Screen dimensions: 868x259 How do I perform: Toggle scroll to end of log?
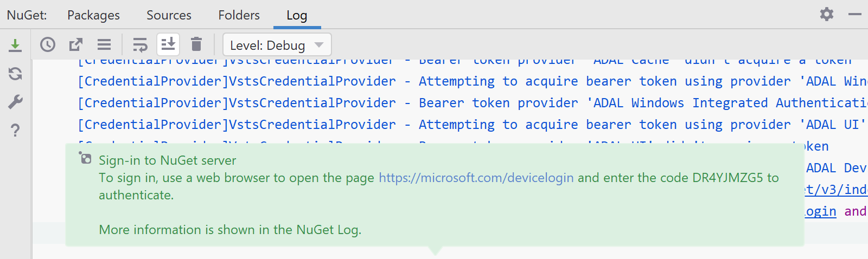click(x=168, y=44)
